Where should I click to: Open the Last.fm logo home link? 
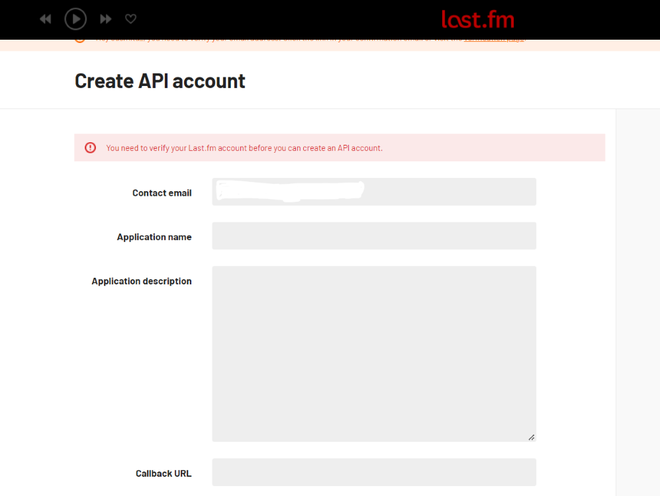point(478,19)
